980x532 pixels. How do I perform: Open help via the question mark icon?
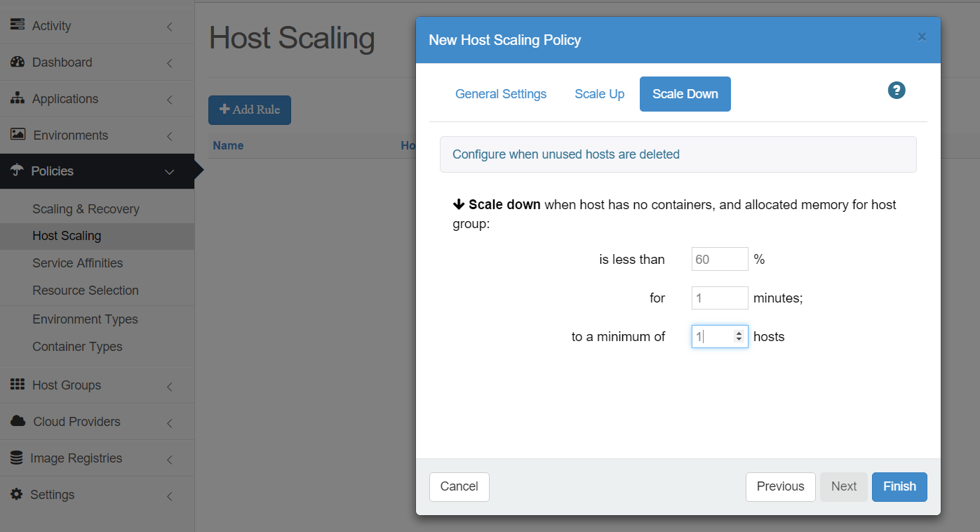897,91
